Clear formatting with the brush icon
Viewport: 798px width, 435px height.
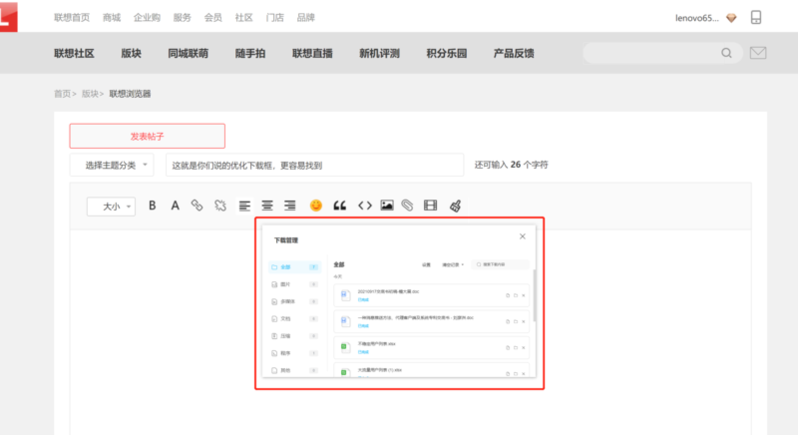[455, 206]
